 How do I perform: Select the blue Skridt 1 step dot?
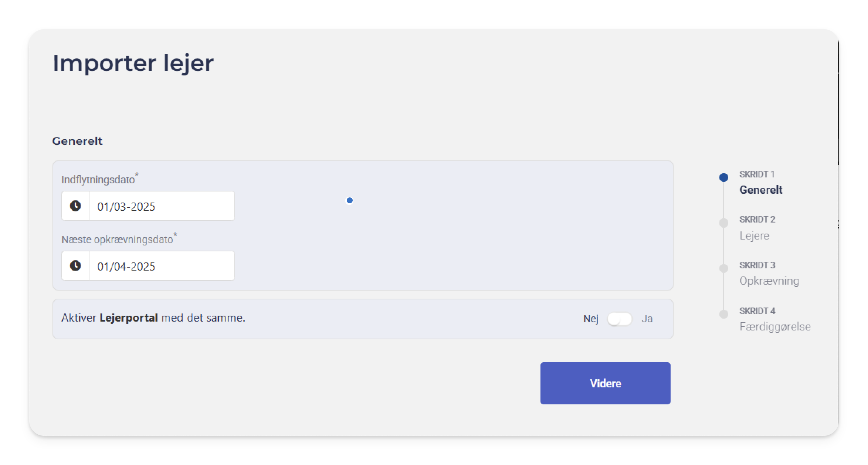click(x=724, y=177)
